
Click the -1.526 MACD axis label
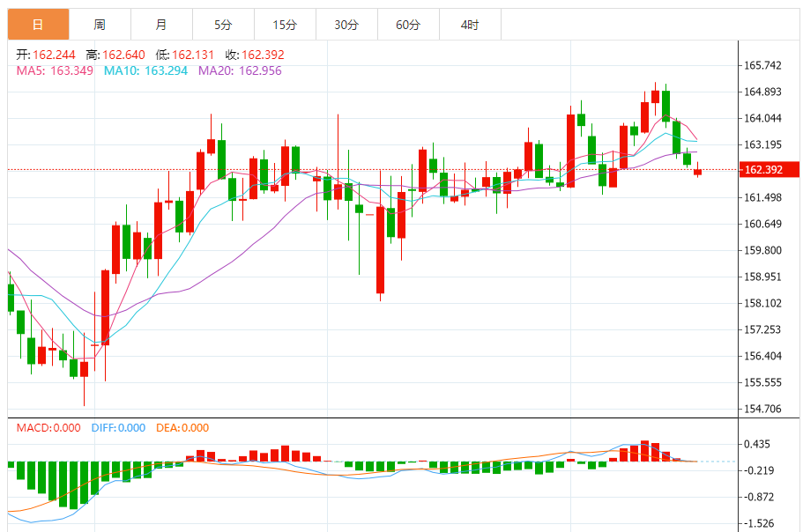point(759,523)
